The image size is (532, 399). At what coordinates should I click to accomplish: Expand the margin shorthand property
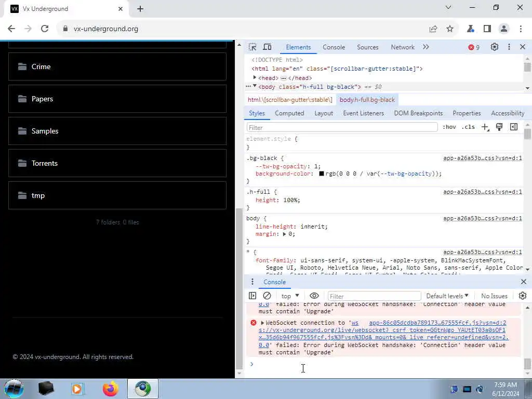tap(284, 234)
